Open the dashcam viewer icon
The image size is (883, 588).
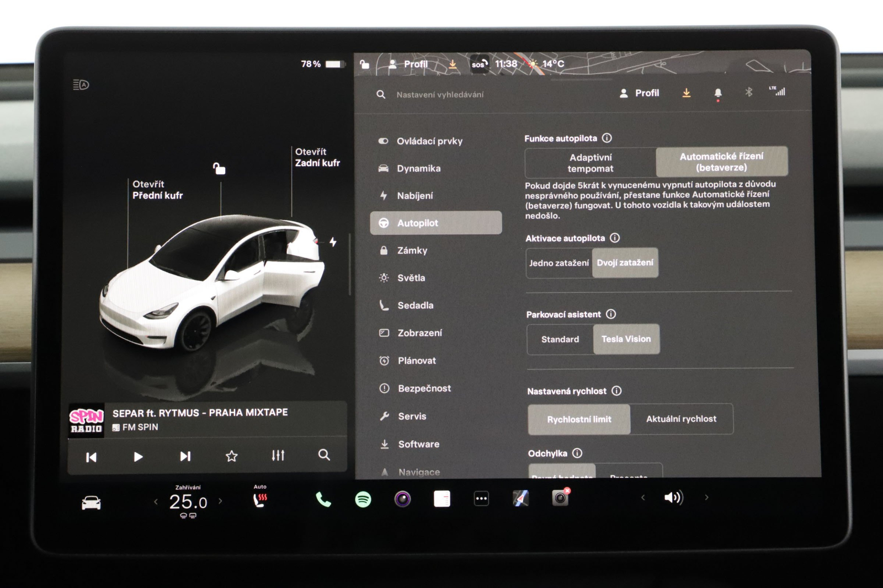click(x=561, y=499)
